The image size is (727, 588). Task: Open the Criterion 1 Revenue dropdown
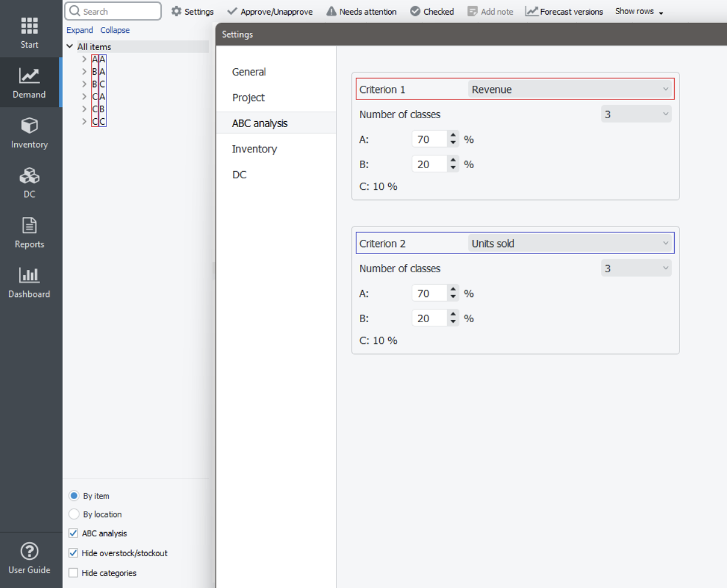[569, 89]
